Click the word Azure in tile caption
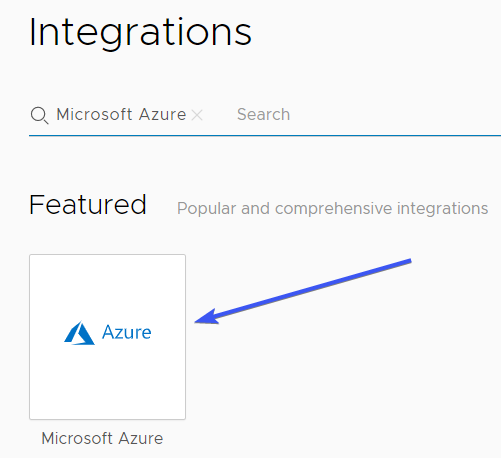The image size is (501, 458). [x=141, y=438]
